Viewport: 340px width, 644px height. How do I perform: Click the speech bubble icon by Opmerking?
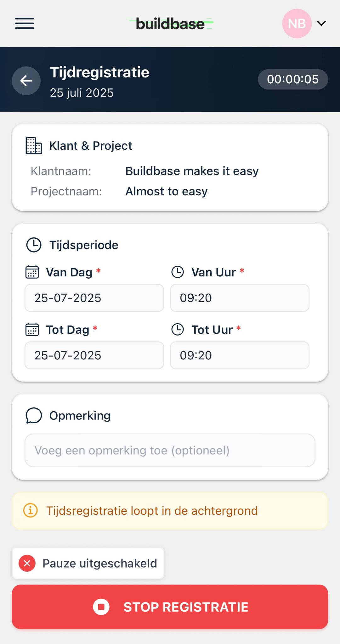(x=34, y=416)
